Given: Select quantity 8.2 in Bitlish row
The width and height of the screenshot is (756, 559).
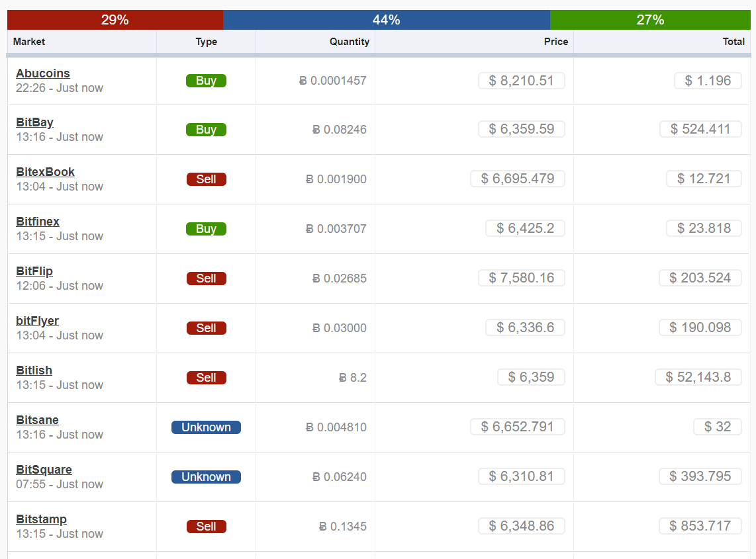Looking at the screenshot, I should click(x=352, y=378).
